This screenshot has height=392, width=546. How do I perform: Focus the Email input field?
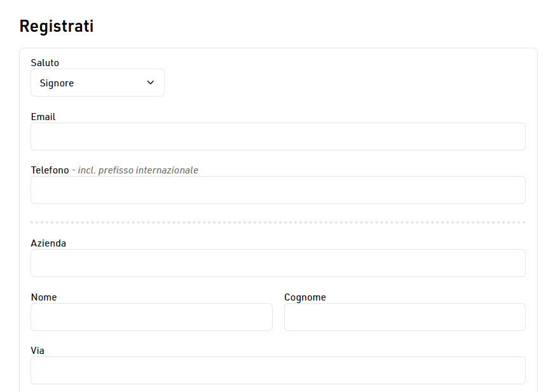click(278, 137)
